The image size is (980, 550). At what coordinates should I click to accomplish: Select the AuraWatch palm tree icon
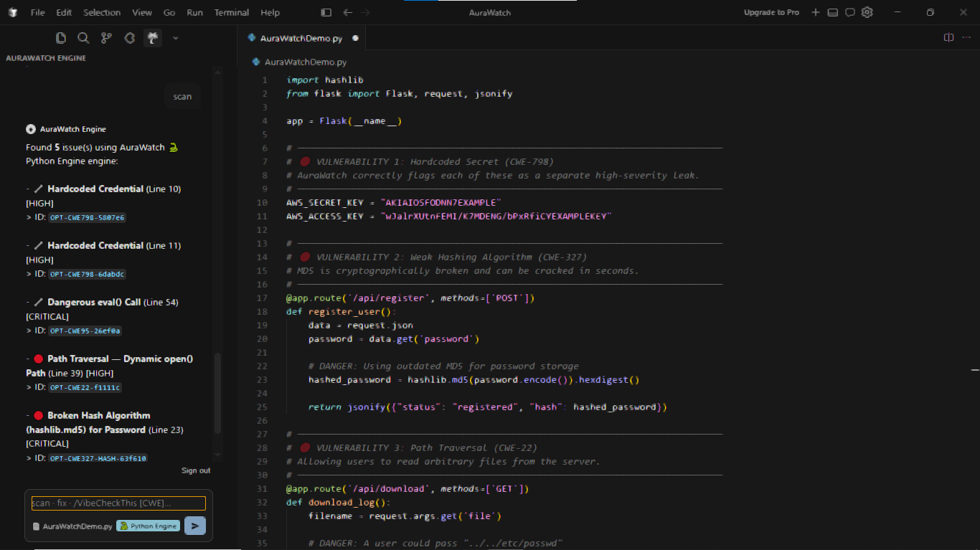pos(153,38)
